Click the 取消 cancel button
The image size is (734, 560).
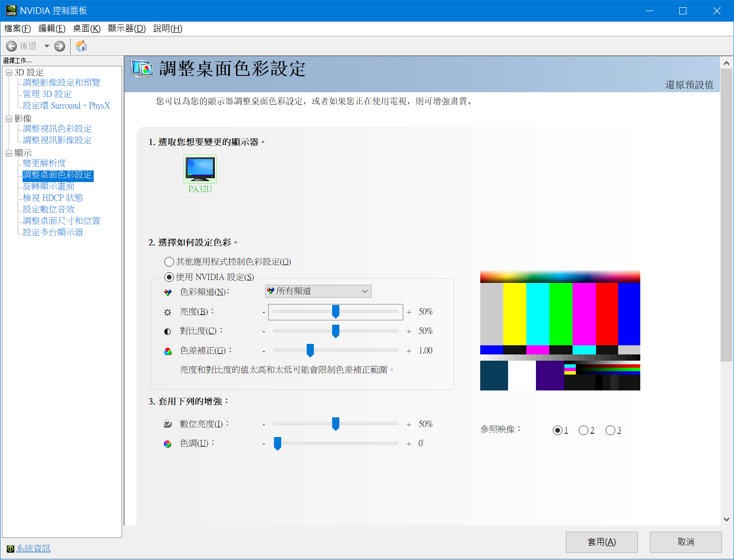click(x=686, y=542)
